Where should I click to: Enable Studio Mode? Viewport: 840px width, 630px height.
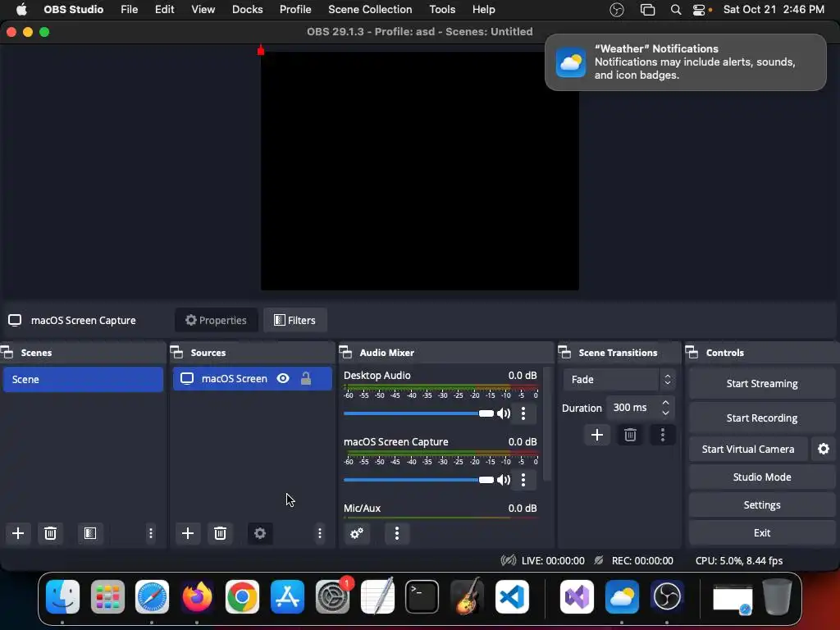click(x=762, y=477)
